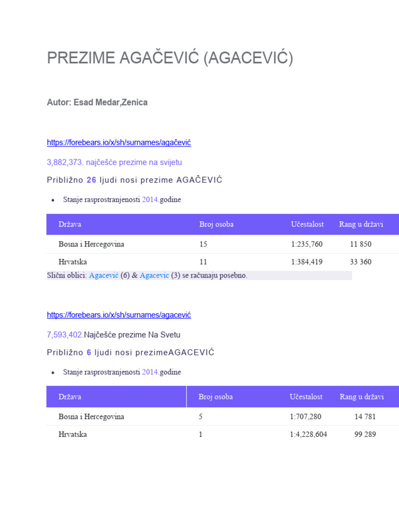Click Učestalost header in first table
Screen dimensions: 399x532
pyautogui.click(x=307, y=224)
